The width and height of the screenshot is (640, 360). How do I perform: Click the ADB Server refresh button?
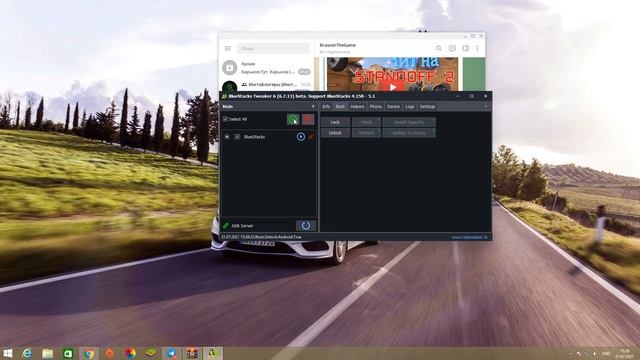pyautogui.click(x=306, y=225)
